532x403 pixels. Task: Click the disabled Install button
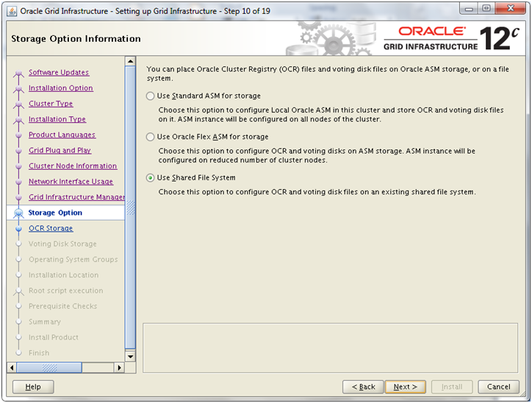pyautogui.click(x=452, y=387)
